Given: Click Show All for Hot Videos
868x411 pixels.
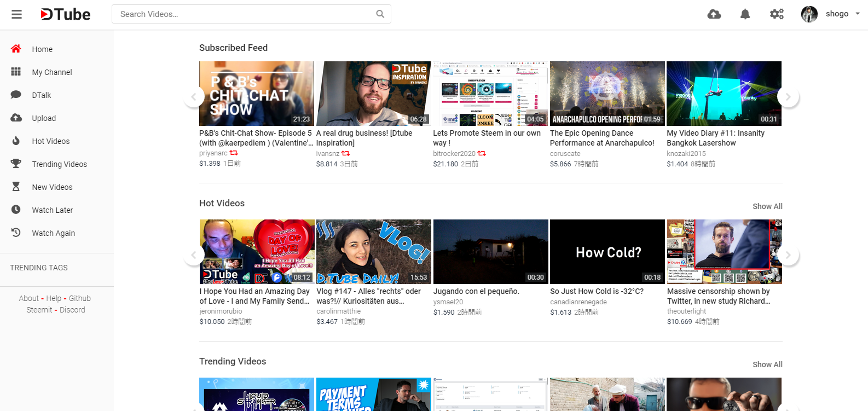Looking at the screenshot, I should point(767,206).
